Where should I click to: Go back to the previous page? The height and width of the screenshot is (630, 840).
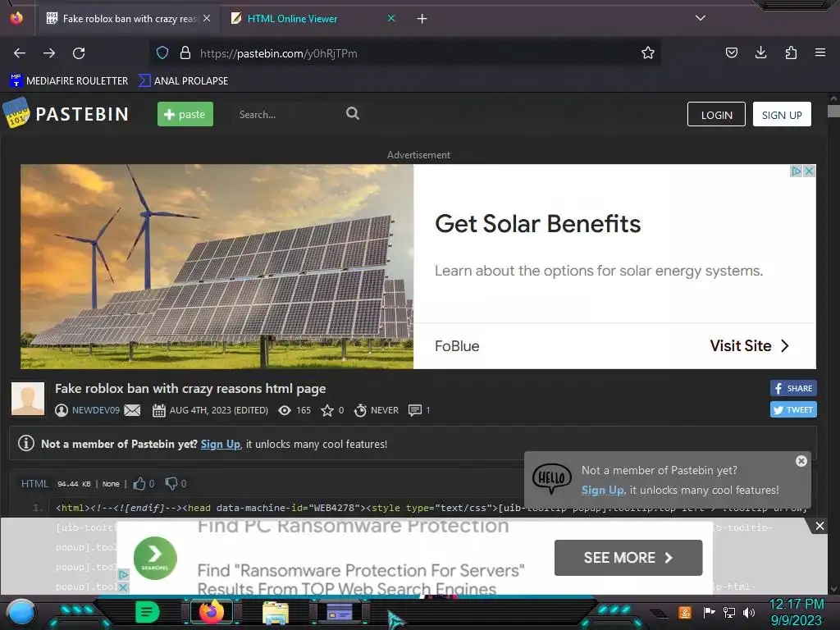pos(20,53)
